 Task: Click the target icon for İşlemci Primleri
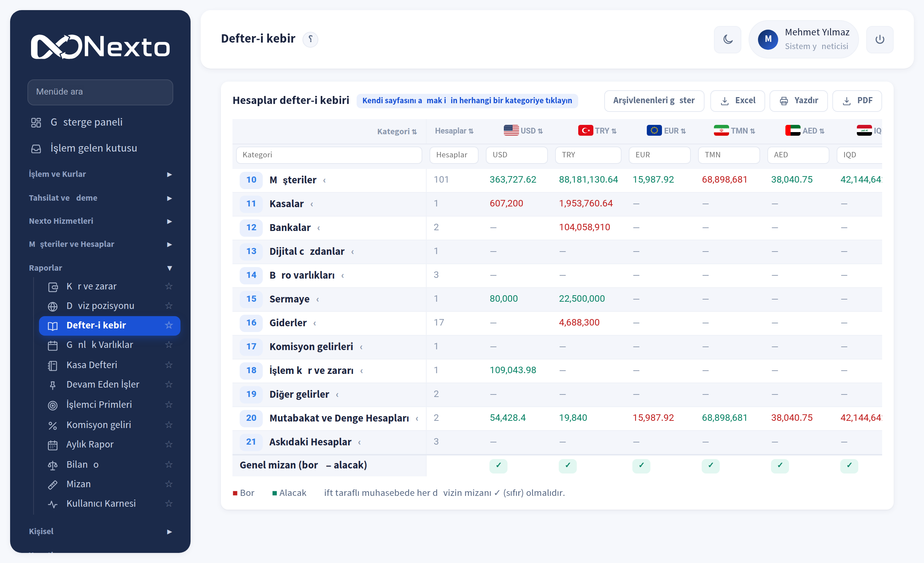pos(53,405)
